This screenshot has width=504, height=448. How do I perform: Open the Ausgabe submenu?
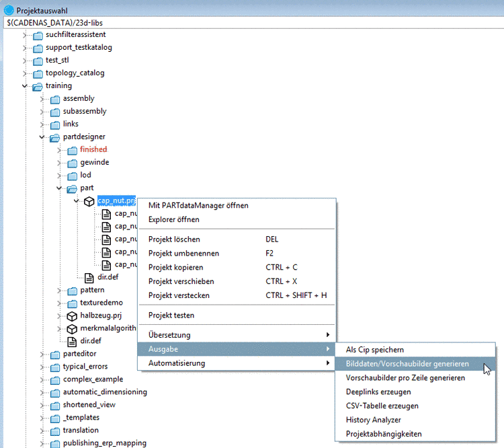click(237, 349)
